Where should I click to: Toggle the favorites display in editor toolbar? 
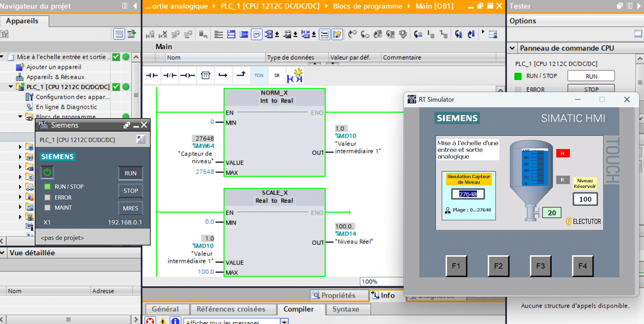[337, 34]
